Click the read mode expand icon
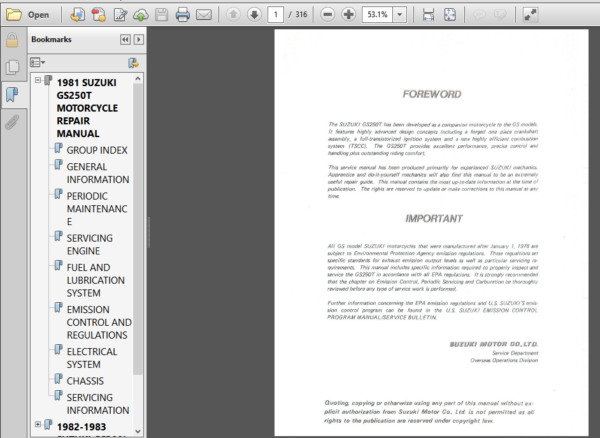The image size is (600, 438). pyautogui.click(x=530, y=15)
